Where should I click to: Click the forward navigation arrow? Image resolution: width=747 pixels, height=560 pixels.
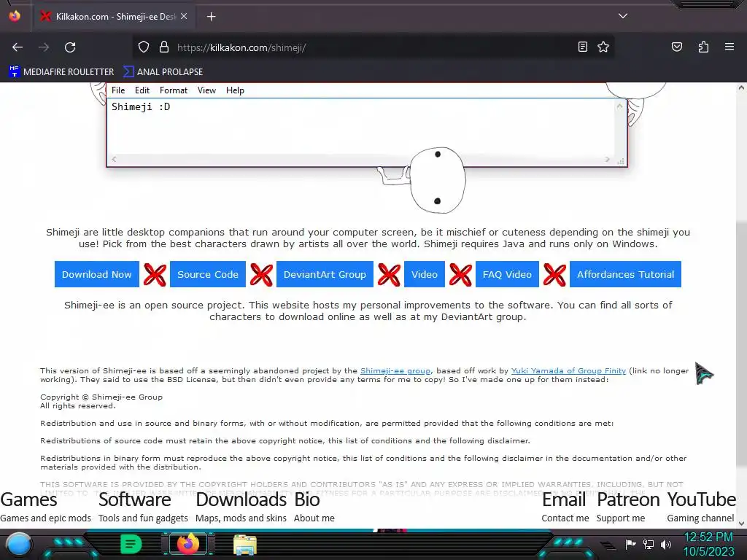tap(44, 47)
